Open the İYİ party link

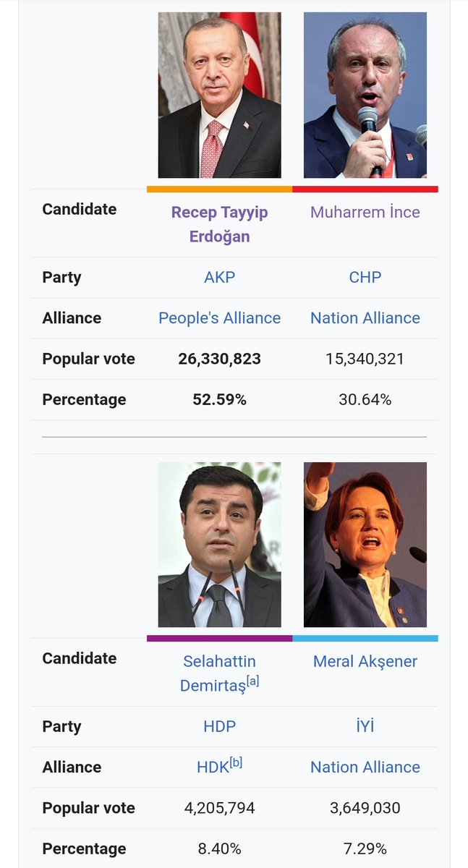point(365,726)
